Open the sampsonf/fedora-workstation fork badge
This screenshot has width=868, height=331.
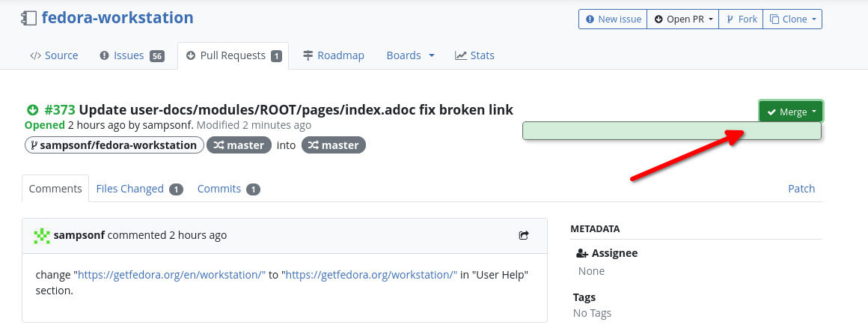[x=114, y=145]
